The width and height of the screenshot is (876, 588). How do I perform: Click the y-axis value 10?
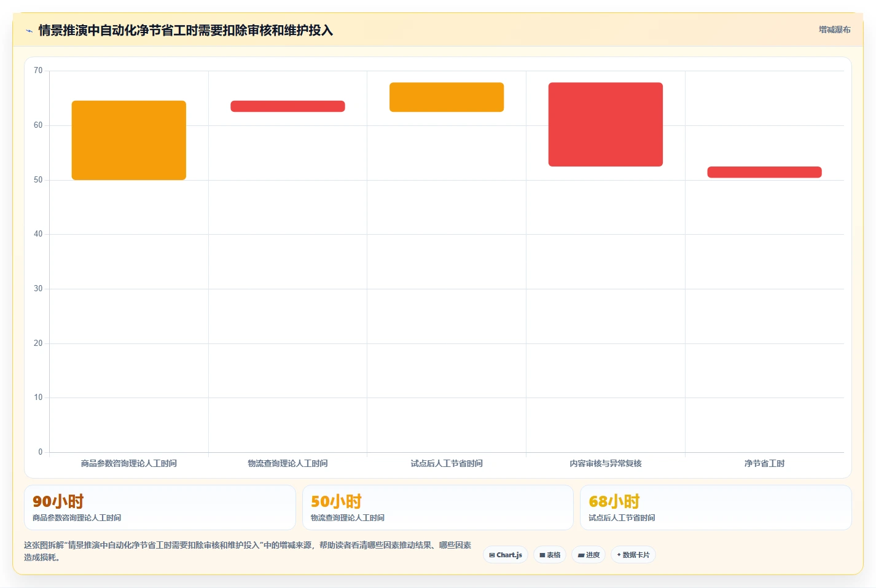point(38,398)
